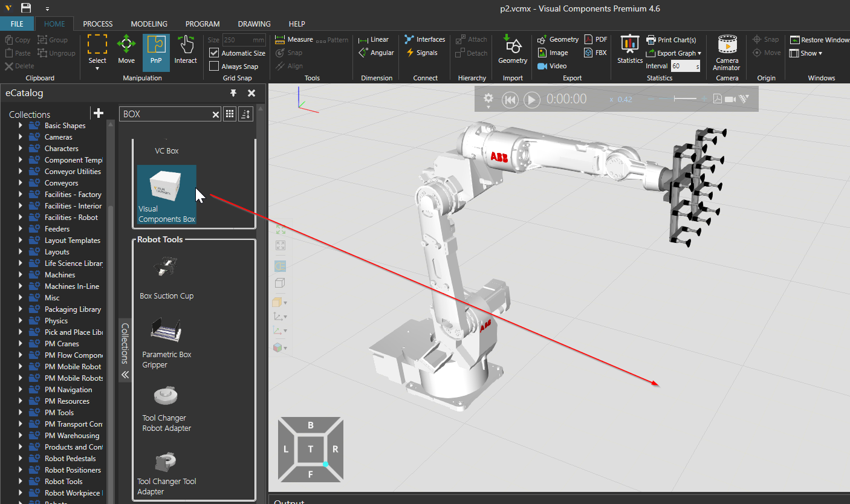The image size is (850, 504).
Task: Switch the eCatalog item view mode grid icon
Action: tap(230, 114)
